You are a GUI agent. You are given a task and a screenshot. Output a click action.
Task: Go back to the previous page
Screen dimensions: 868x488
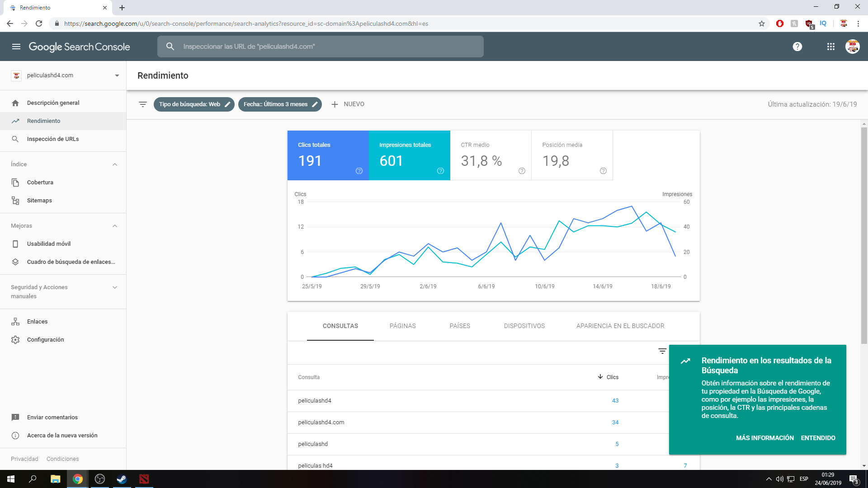pyautogui.click(x=10, y=23)
